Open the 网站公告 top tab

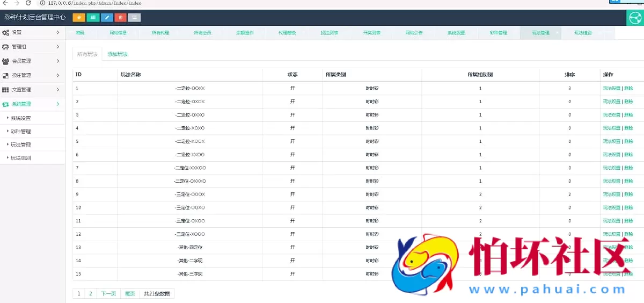[414, 33]
